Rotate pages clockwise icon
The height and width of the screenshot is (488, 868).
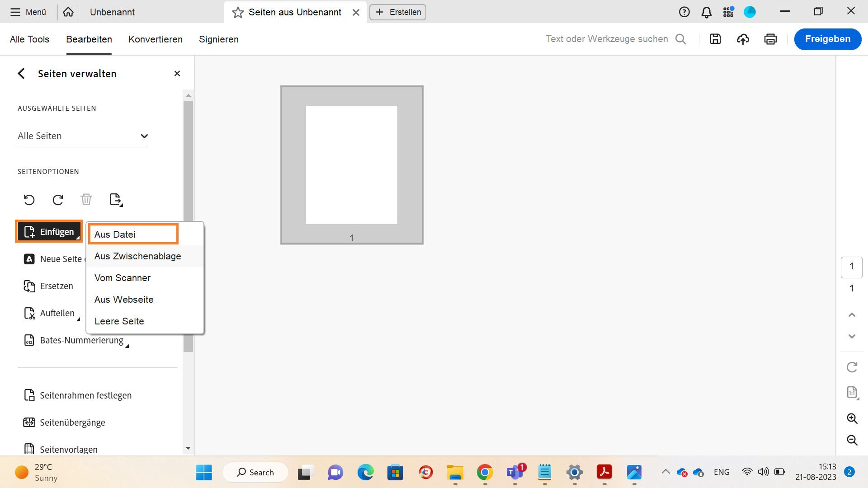click(58, 200)
